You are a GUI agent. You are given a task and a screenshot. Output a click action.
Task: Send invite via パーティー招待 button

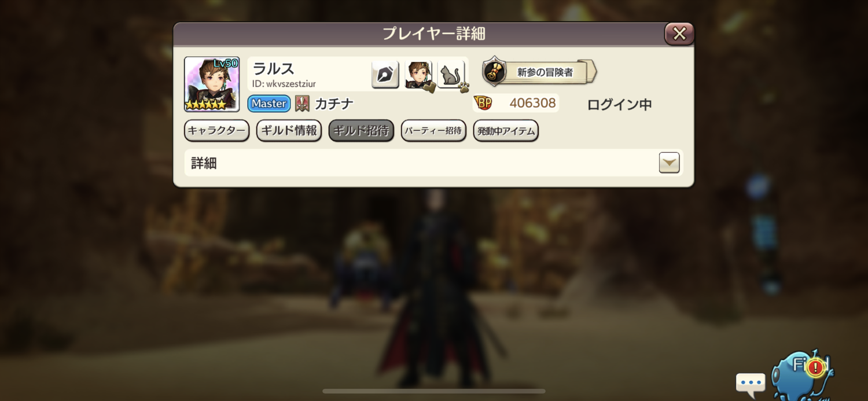pos(433,131)
